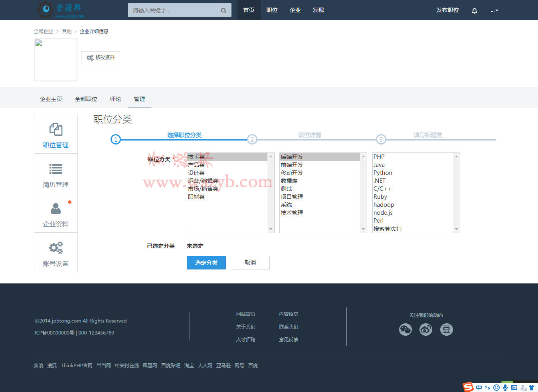Click the second category list's up arrow
This screenshot has width=538, height=392.
[364, 156]
